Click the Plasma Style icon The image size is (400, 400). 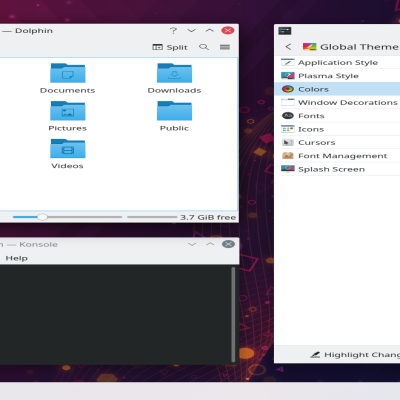288,76
